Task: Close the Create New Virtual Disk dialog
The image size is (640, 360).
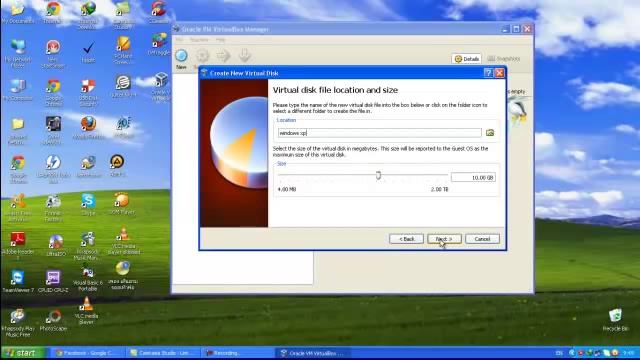Action: pos(499,73)
